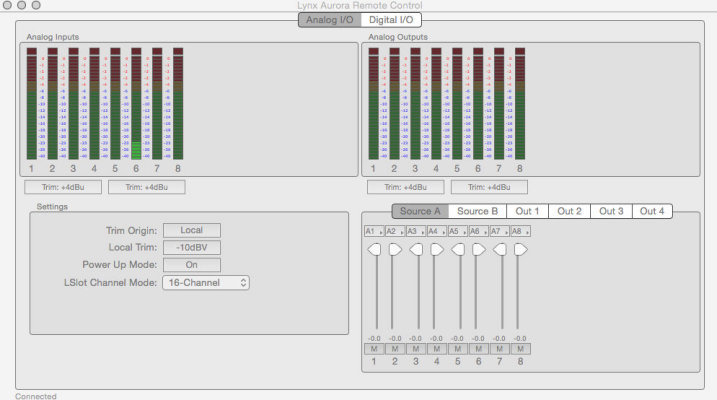The width and height of the screenshot is (717, 400).
Task: Mute mixer channel 7
Action: pyautogui.click(x=500, y=349)
